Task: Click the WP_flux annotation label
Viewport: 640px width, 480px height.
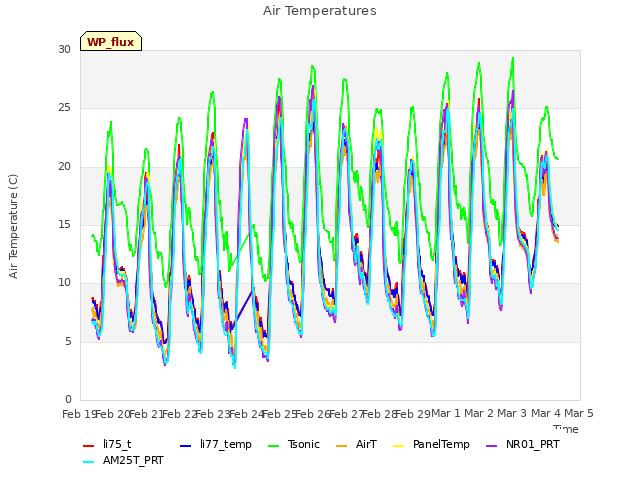Action: point(111,42)
